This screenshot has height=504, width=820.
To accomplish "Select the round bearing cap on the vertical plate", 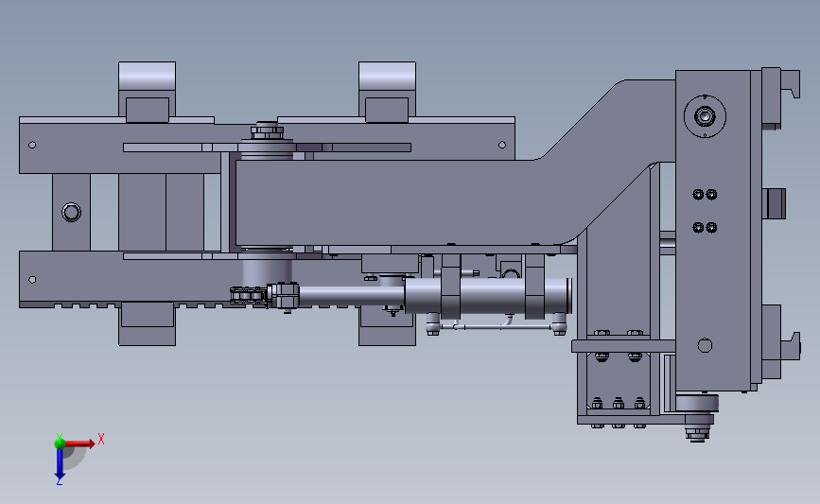I will [x=705, y=116].
